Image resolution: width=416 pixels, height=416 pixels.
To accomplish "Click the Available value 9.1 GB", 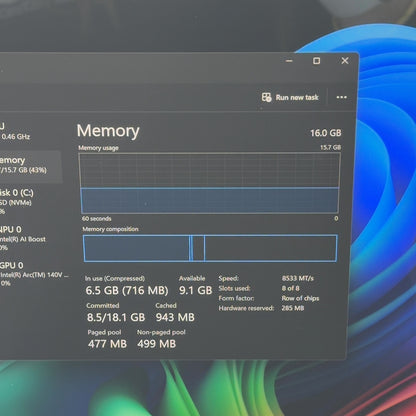I will pos(195,290).
